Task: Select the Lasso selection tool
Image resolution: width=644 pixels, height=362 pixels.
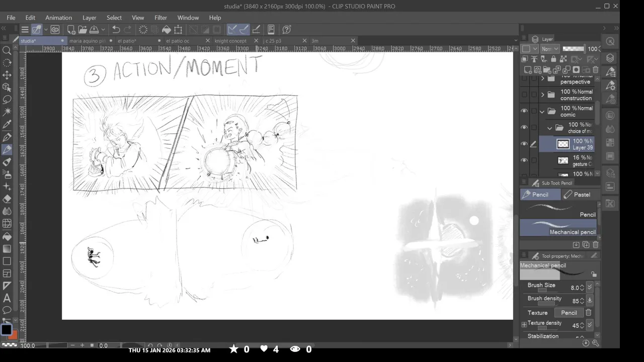Action: (7, 100)
